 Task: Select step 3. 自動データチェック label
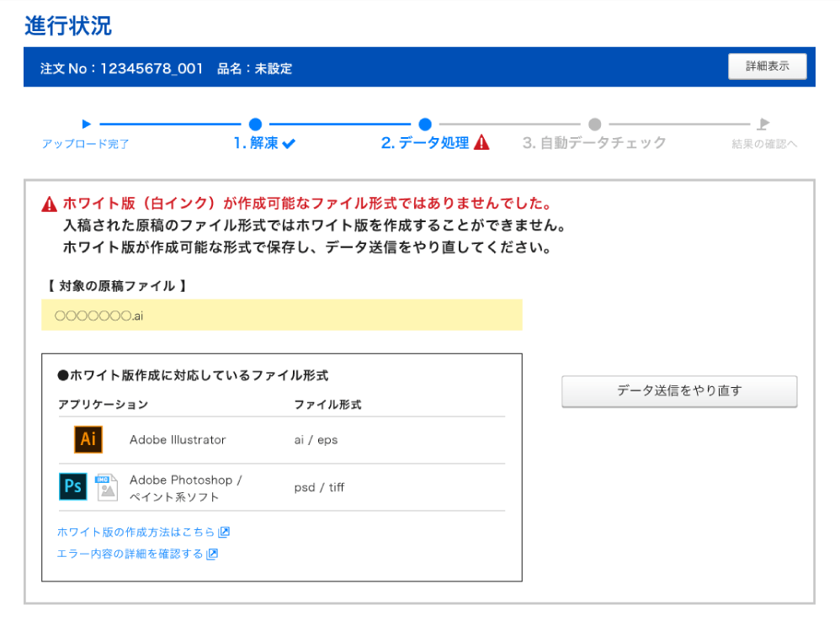pyautogui.click(x=594, y=143)
